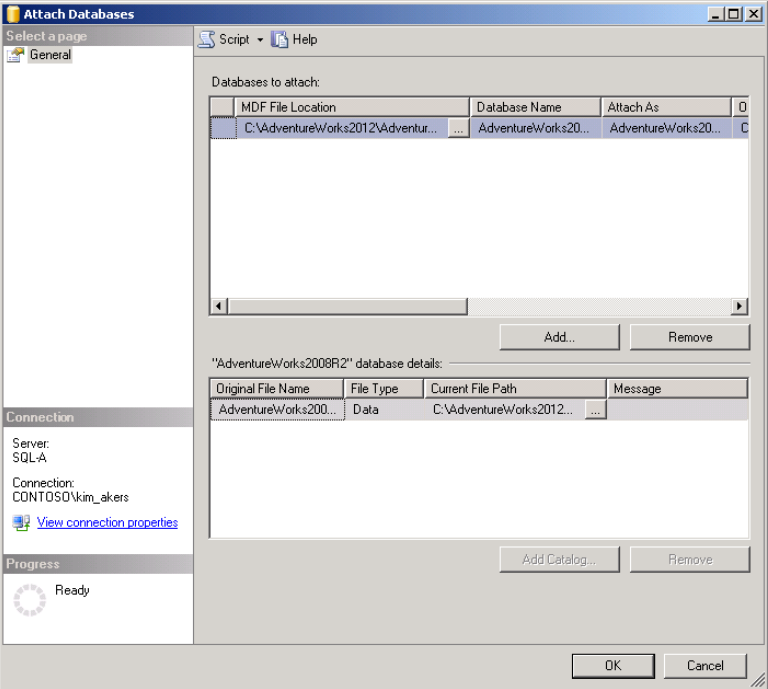Click Server name SQL-A text
The image size is (768, 689).
click(x=29, y=457)
